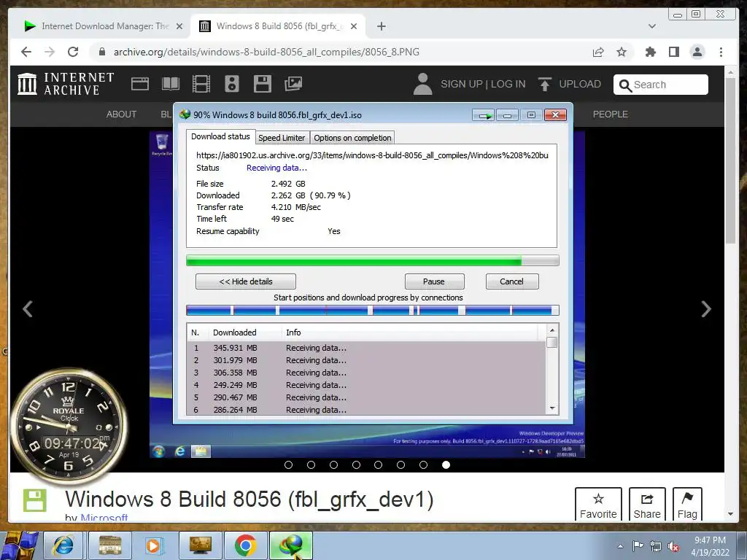Click the user avatar icon
The image size is (747, 560).
pos(422,84)
